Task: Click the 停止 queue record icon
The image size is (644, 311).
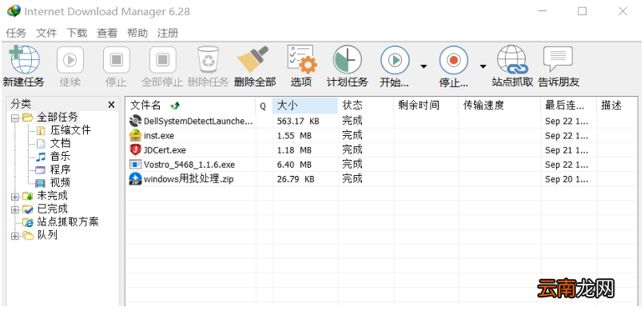Action: tap(454, 61)
